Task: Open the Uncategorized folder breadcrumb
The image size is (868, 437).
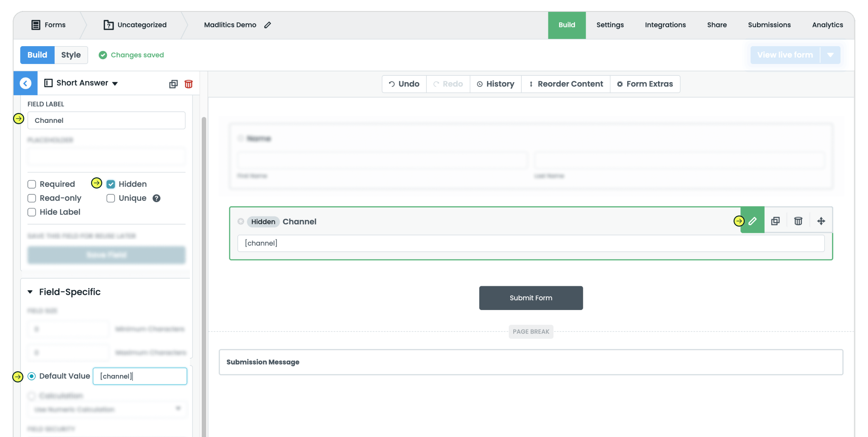Action: [x=135, y=25]
